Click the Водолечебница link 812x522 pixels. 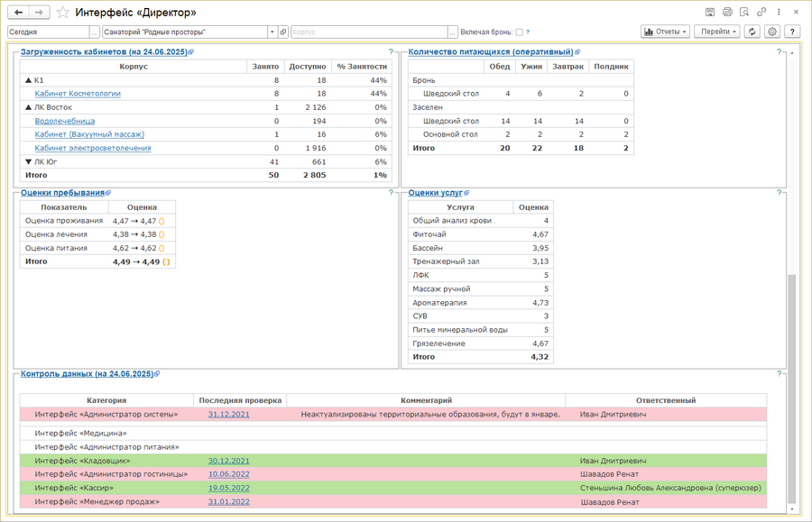[65, 121]
